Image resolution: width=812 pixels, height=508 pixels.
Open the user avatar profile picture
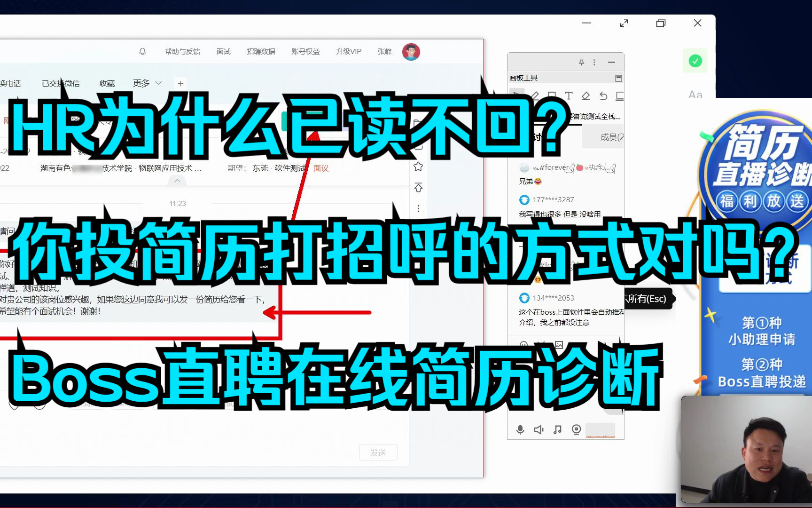coord(411,52)
